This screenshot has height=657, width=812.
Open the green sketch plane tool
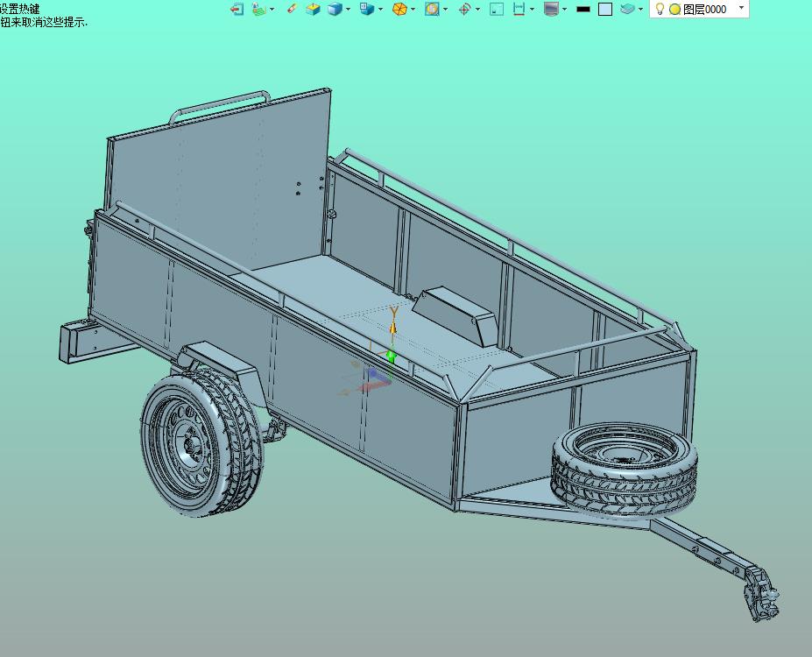tap(259, 9)
